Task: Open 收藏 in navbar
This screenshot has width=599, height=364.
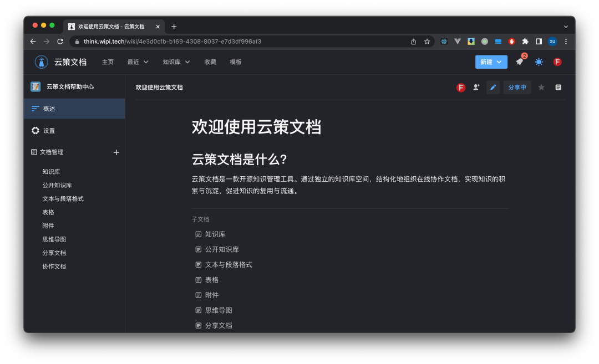Action: (210, 62)
